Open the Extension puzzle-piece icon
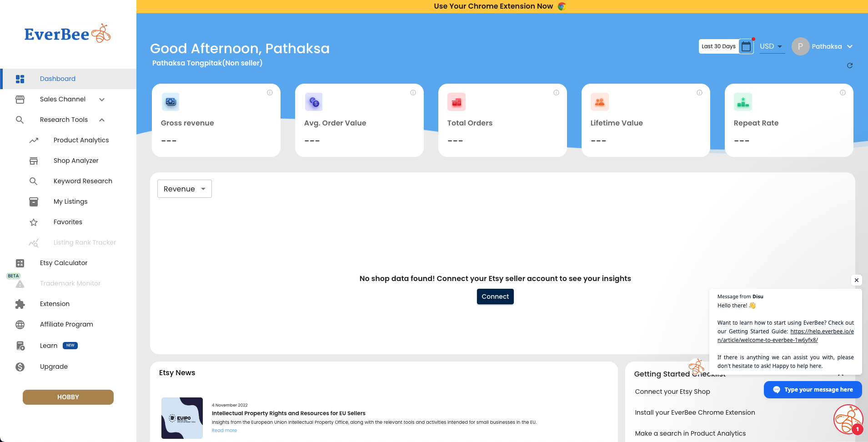 pyautogui.click(x=20, y=304)
